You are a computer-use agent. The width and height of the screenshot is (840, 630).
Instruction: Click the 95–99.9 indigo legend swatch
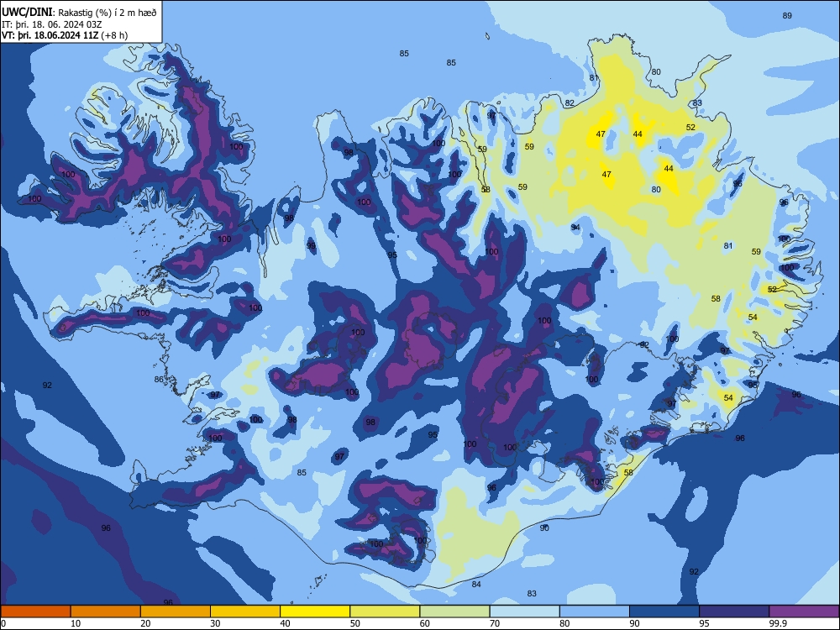tap(734, 612)
